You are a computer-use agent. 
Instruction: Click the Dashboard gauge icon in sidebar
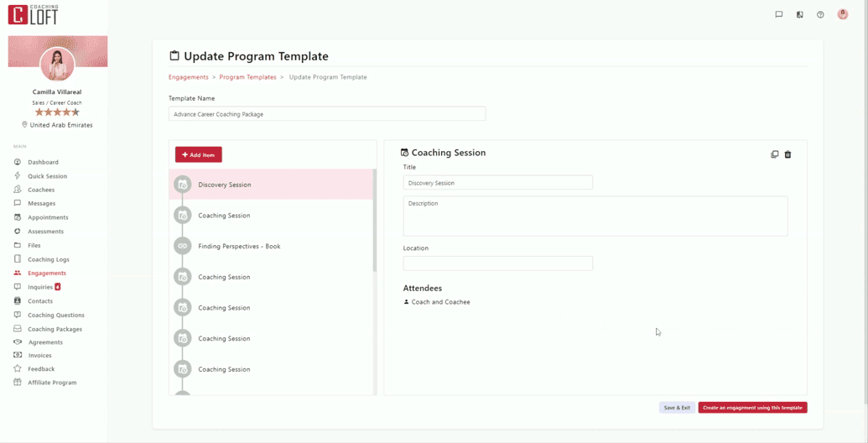(17, 162)
